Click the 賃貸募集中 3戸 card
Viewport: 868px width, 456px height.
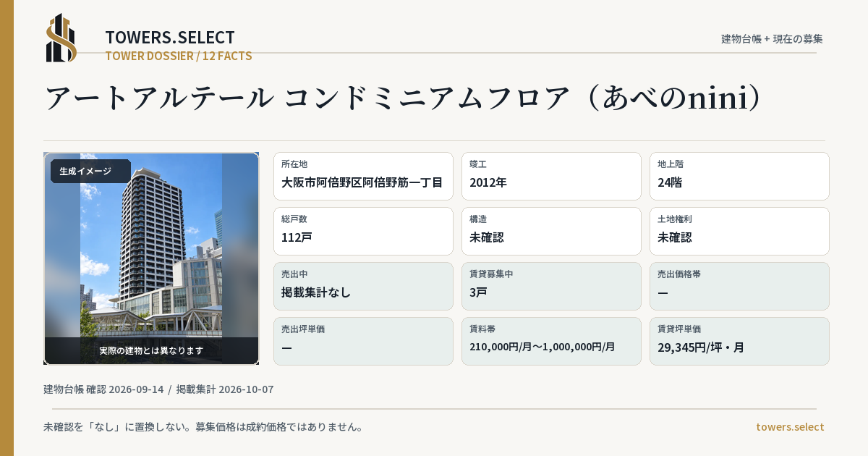click(x=551, y=286)
